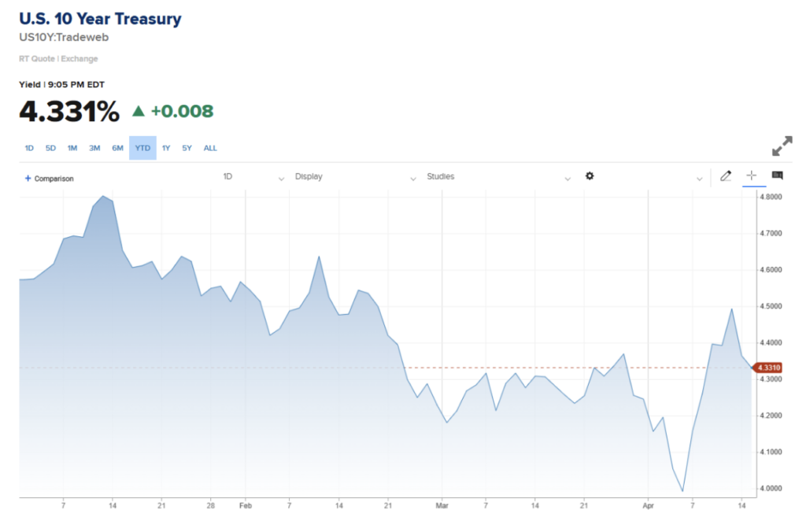Open the chart annotation comment icon
The width and height of the screenshot is (806, 532).
tap(777, 175)
